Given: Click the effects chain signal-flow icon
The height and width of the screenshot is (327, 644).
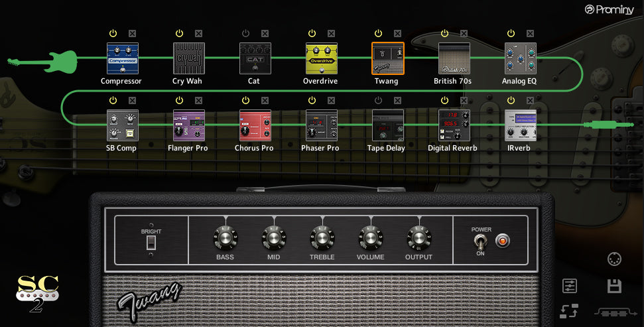Looking at the screenshot, I should (613, 311).
